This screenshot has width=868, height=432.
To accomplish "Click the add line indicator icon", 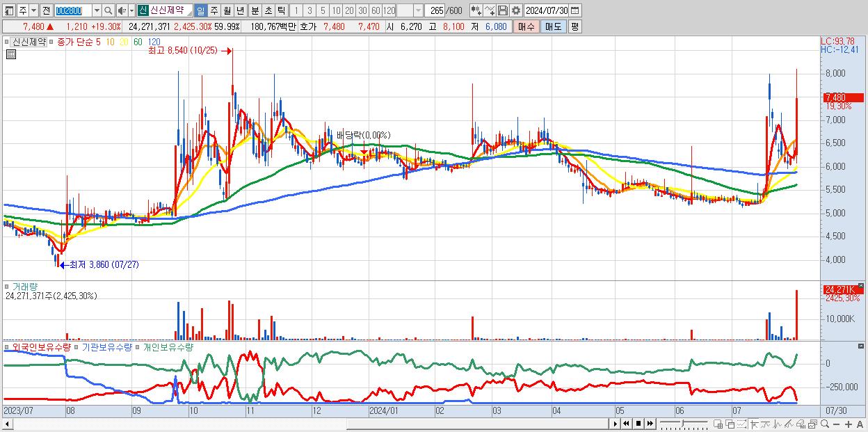I will (x=490, y=10).
